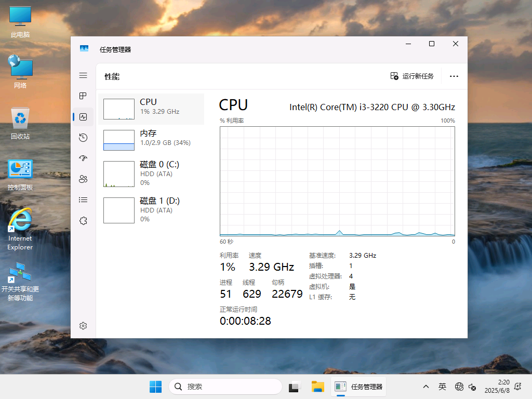
Task: Click the uptime value 0:00:08:28
Action: tap(245, 321)
